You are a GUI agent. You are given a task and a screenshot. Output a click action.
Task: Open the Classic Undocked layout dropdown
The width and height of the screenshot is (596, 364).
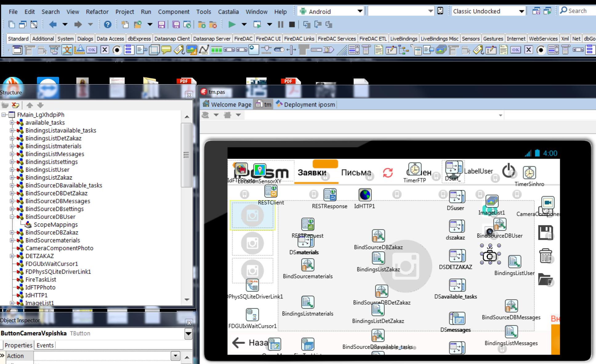pyautogui.click(x=521, y=11)
